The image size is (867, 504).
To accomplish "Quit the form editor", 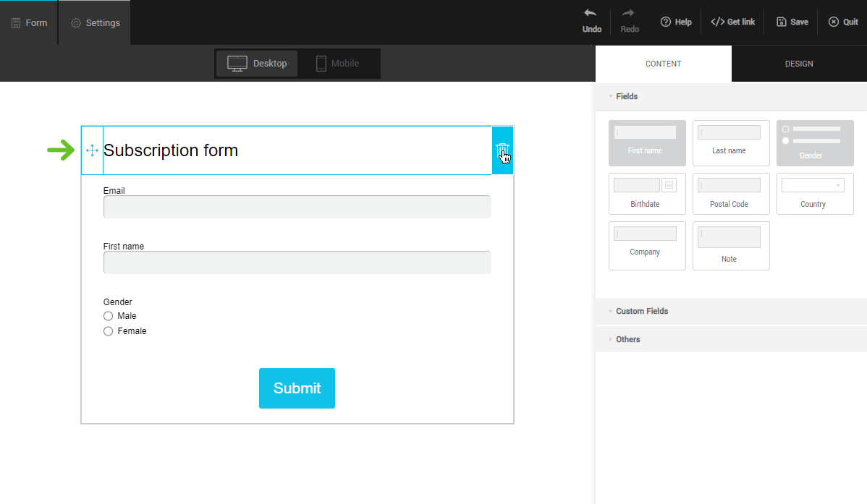I will (x=843, y=22).
